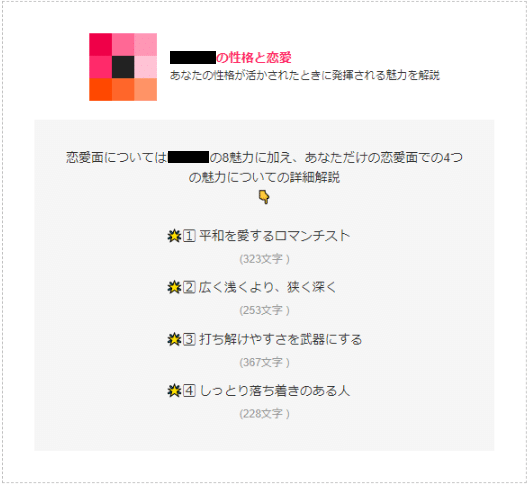
Task: Click the pink nine-square grid thumbnail
Action: [x=123, y=67]
